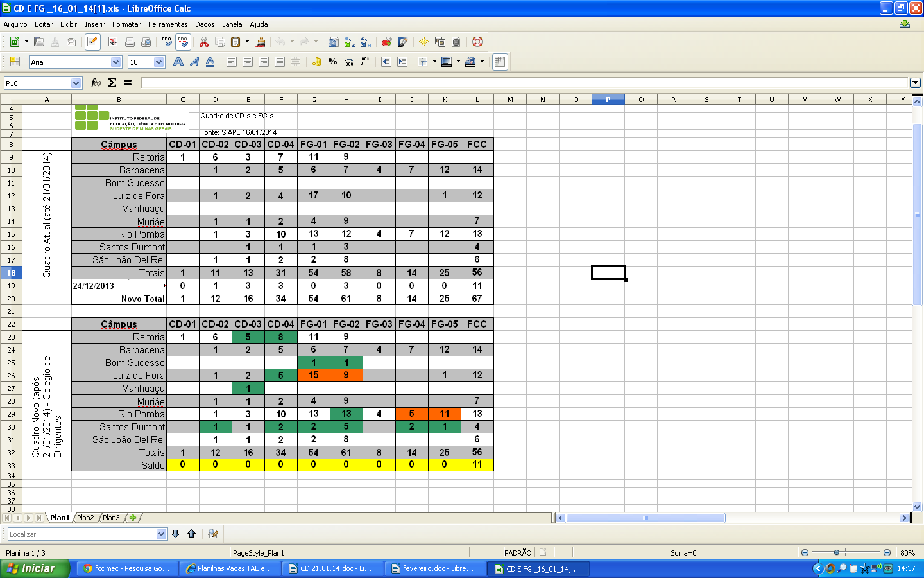The width and height of the screenshot is (924, 578).
Task: Click the new spreadsheet document icon
Action: 14,42
